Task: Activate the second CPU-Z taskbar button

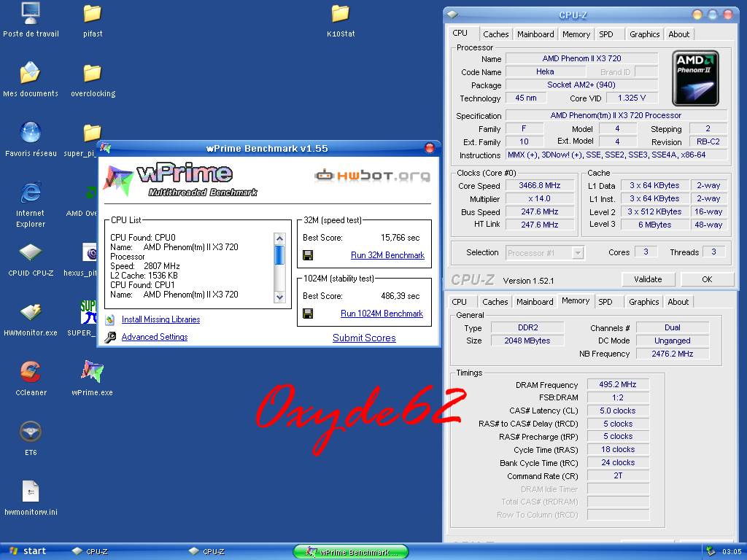Action: pos(207,551)
